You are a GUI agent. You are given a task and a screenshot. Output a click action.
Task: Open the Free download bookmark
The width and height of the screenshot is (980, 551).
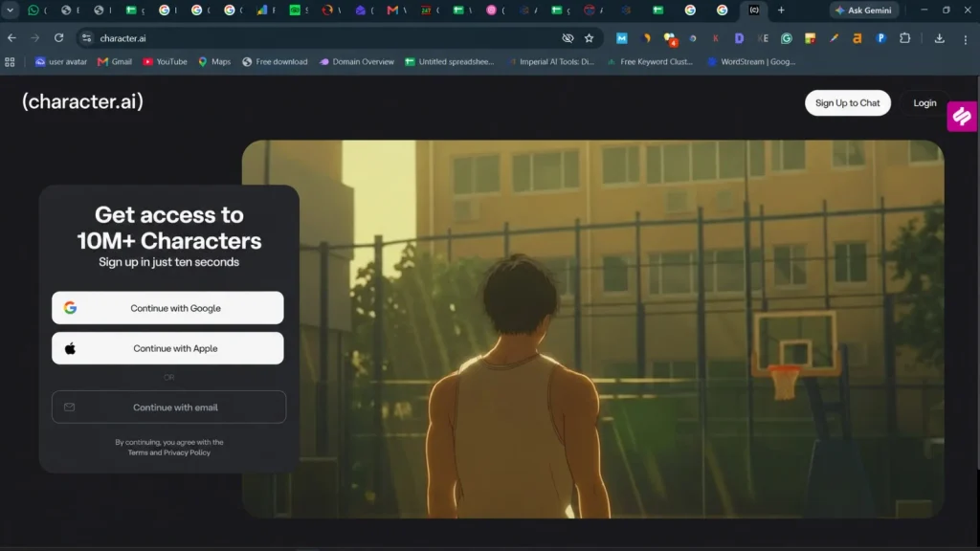click(x=275, y=62)
